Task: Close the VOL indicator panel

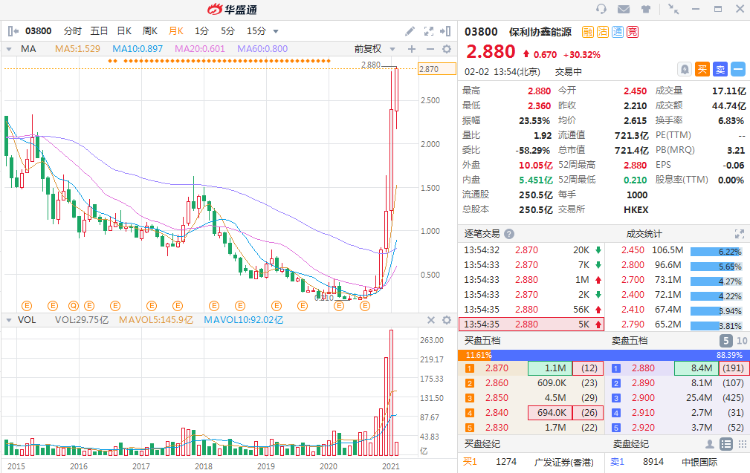Action: 430,320
